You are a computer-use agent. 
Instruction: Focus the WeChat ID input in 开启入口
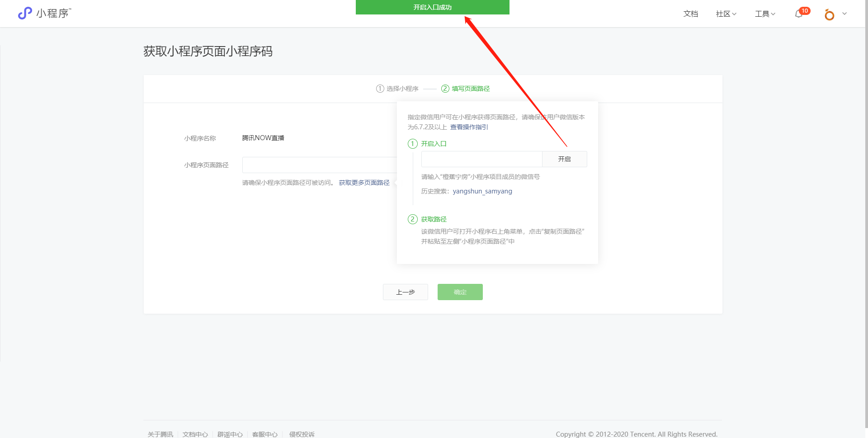click(481, 159)
